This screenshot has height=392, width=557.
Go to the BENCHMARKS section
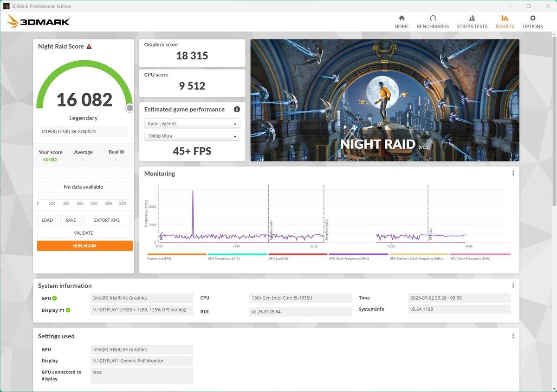click(433, 22)
